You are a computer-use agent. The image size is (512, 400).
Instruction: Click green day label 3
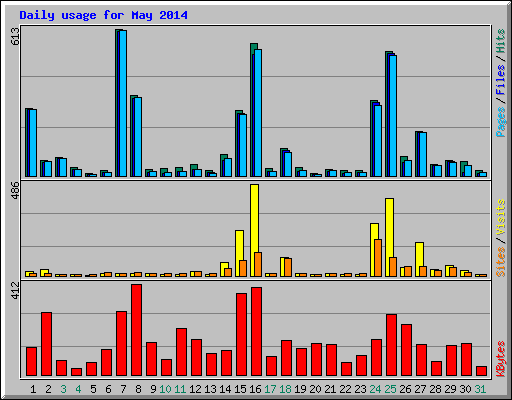coord(63,389)
